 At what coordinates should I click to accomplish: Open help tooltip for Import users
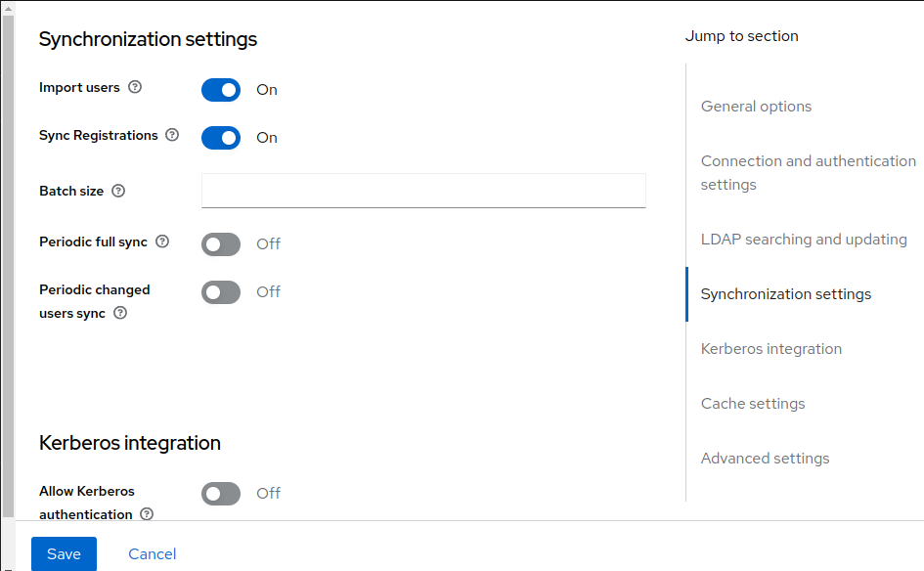click(x=134, y=87)
